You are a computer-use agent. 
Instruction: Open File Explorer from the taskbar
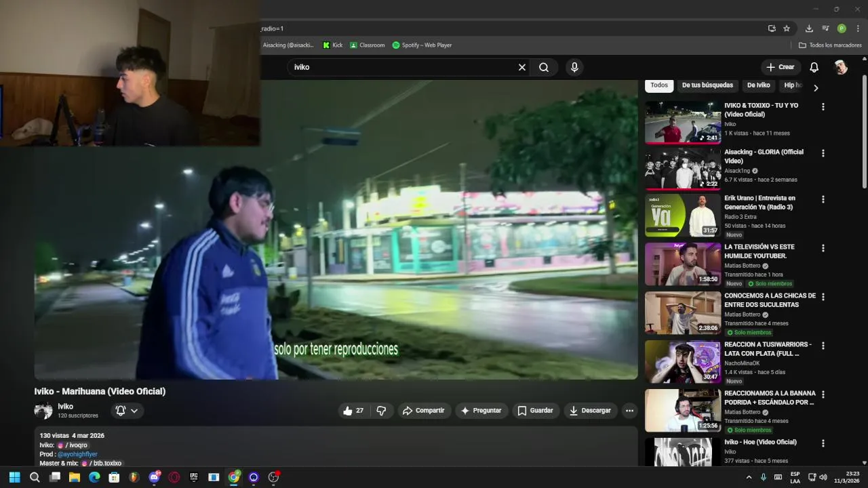click(75, 477)
